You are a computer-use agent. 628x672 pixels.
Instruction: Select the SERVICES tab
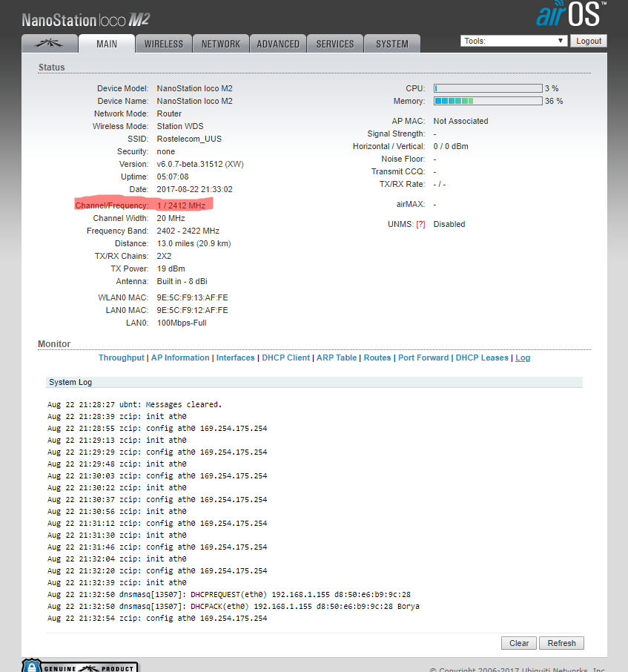pyautogui.click(x=335, y=44)
